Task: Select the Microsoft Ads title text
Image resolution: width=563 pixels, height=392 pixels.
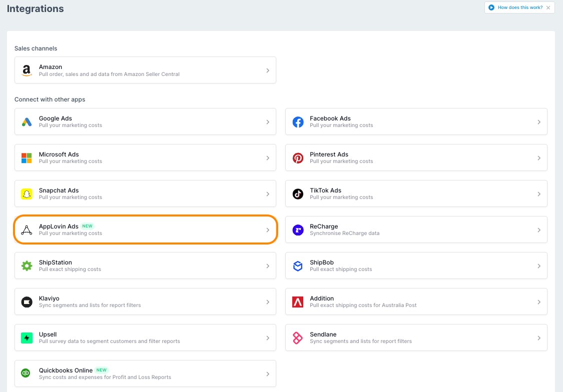Action: pyautogui.click(x=59, y=154)
